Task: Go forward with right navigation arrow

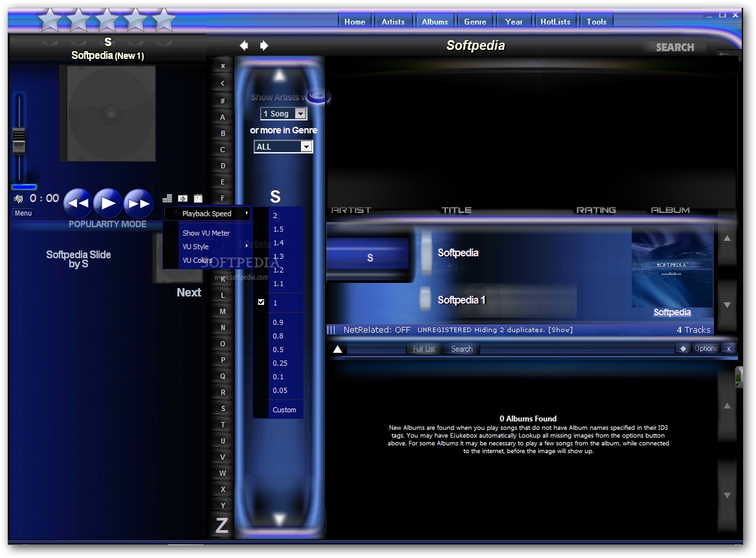Action: (263, 45)
